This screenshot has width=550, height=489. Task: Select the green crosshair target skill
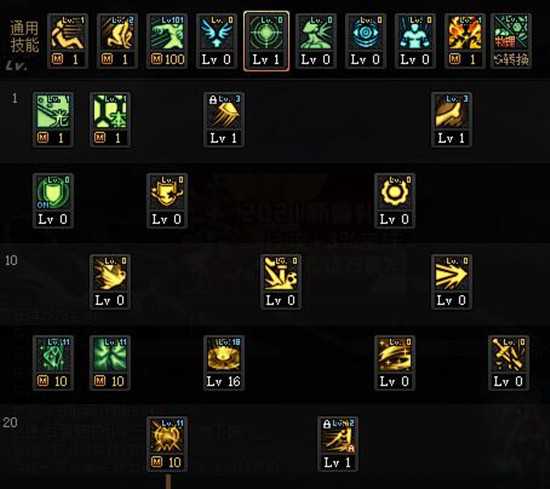[x=266, y=41]
